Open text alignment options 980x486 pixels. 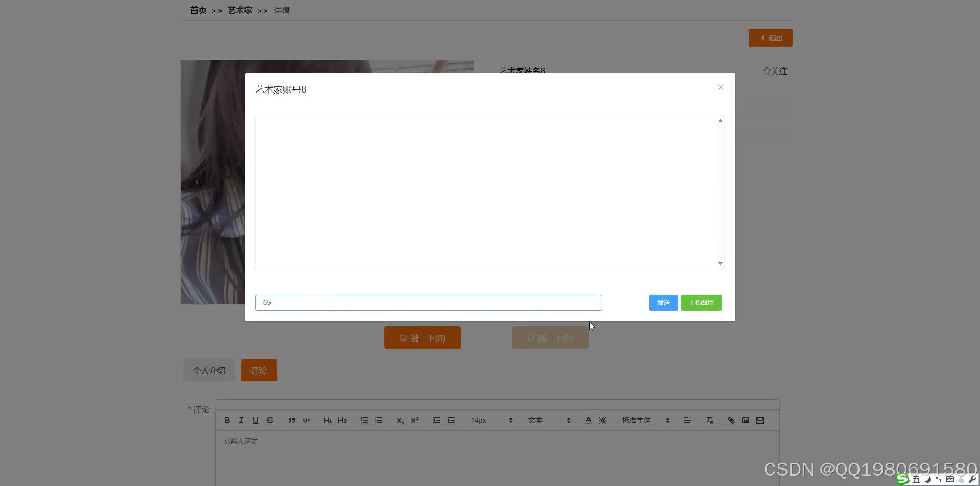688,420
